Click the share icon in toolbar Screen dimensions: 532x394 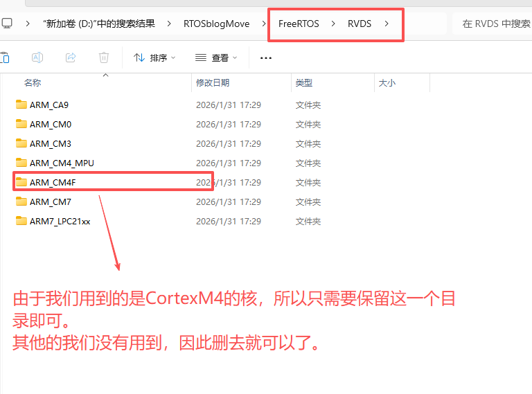71,57
